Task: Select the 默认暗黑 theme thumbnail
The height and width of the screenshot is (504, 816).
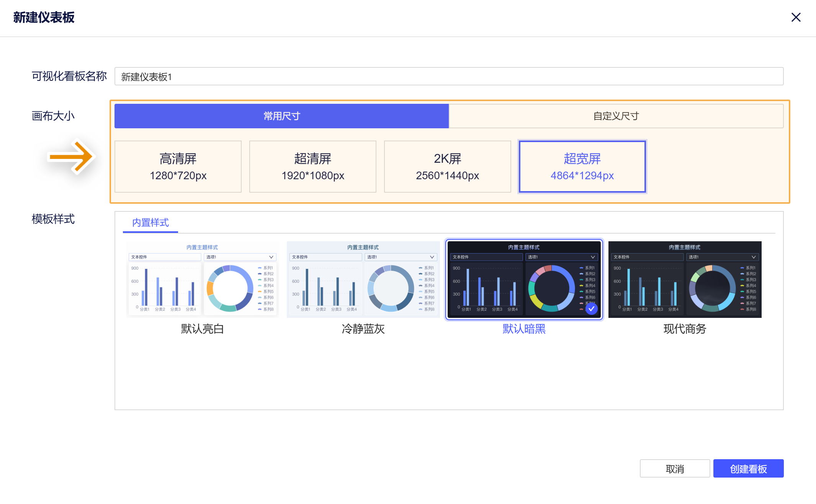Action: coord(524,280)
